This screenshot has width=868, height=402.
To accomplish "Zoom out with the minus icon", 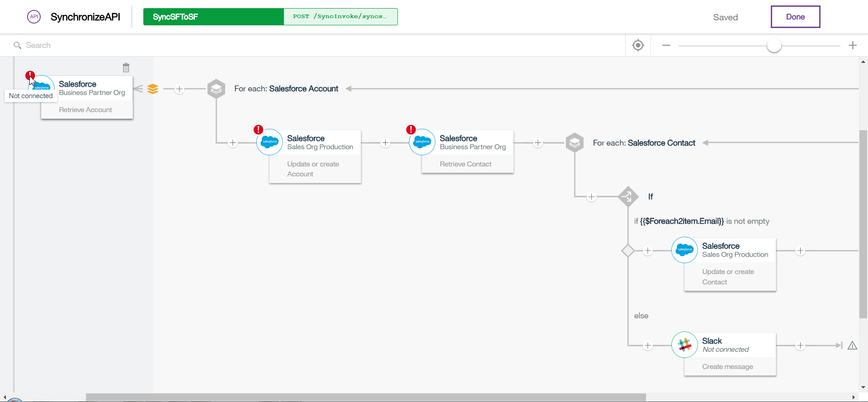I will tap(666, 45).
